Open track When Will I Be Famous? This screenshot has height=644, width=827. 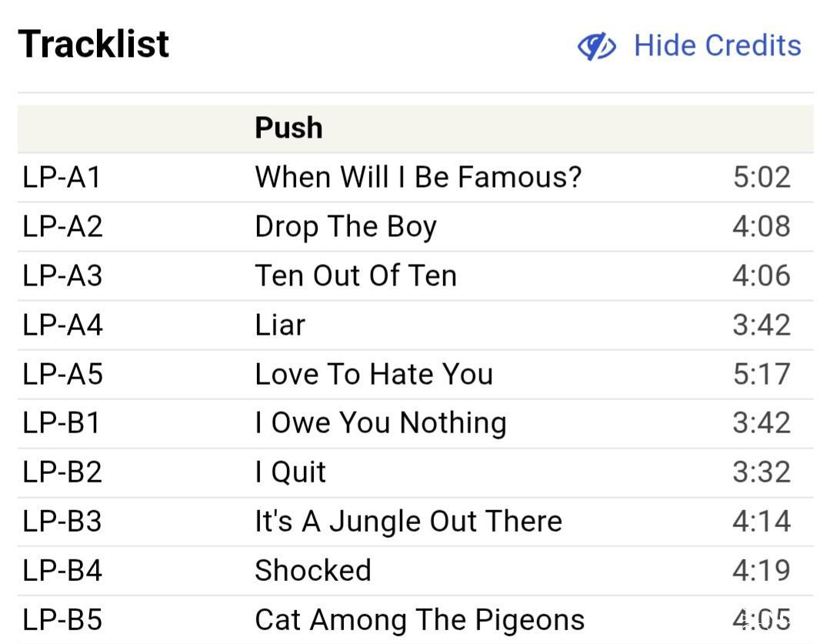click(x=418, y=177)
